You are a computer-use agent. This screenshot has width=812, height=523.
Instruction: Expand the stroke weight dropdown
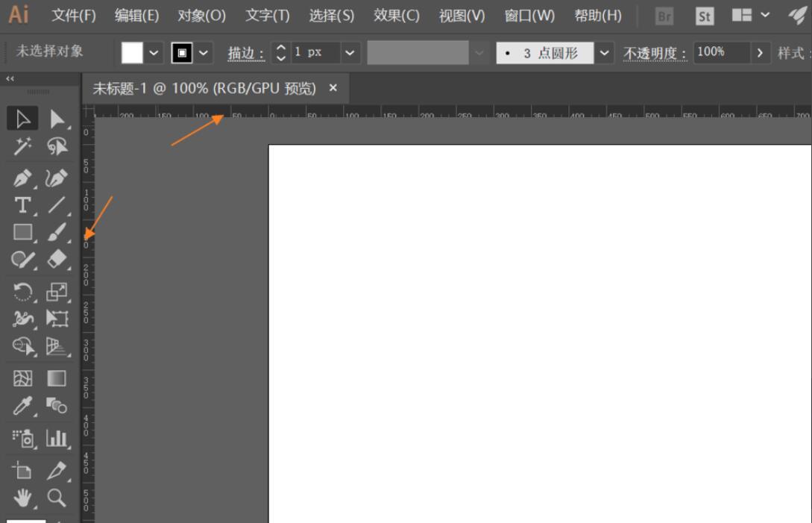tap(350, 53)
